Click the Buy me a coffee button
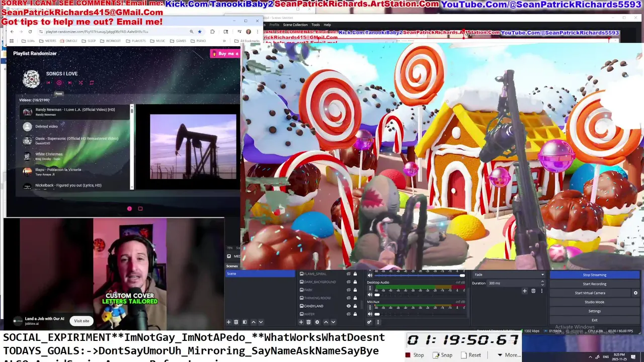The image size is (644, 362). 225,53
